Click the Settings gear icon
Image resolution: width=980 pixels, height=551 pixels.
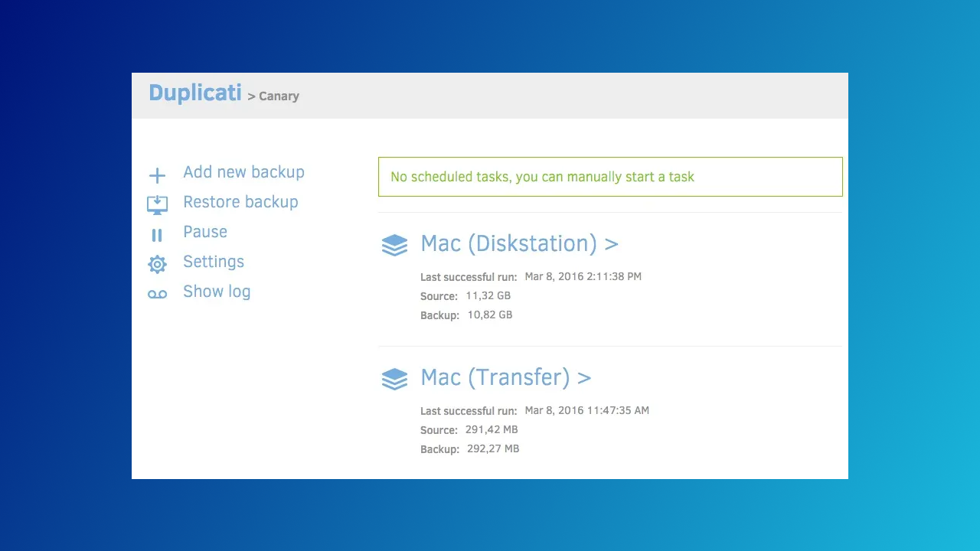[157, 265]
